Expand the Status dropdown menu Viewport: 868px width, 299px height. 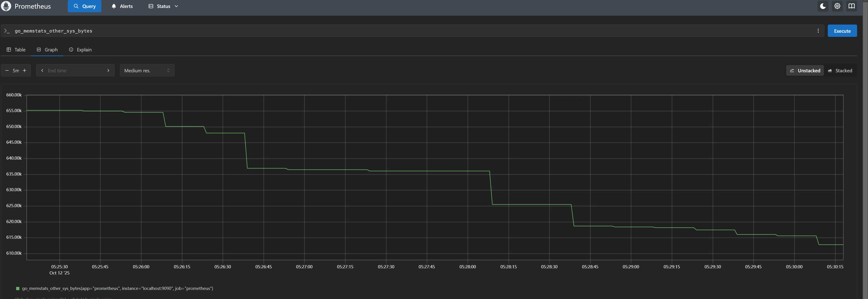click(163, 6)
